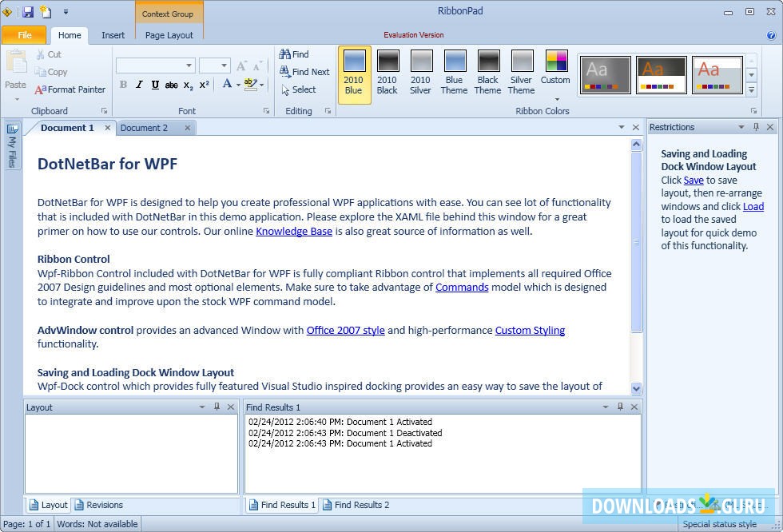
Task: Click Find Next command
Action: [304, 71]
